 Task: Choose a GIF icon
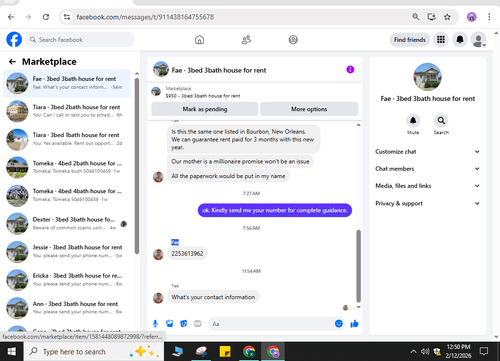coord(198,323)
